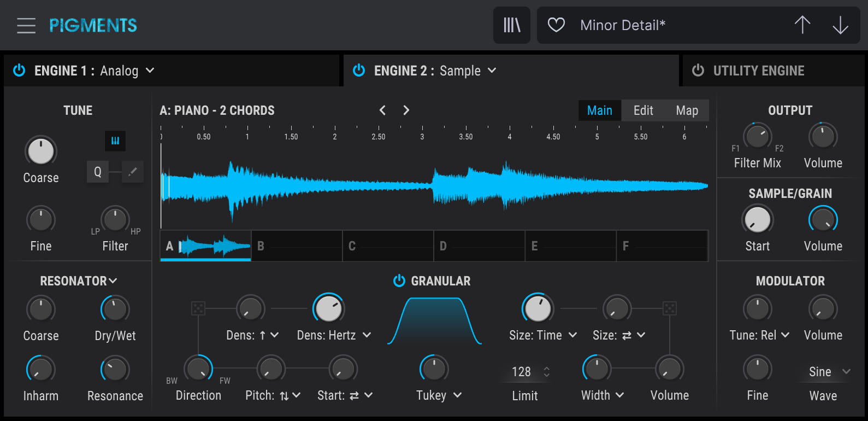
Task: Toggle Engine 1 power button
Action: tap(19, 71)
